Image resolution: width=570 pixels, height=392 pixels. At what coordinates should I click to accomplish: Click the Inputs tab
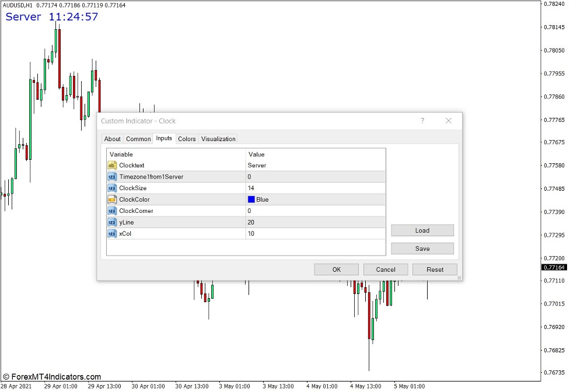pyautogui.click(x=164, y=139)
